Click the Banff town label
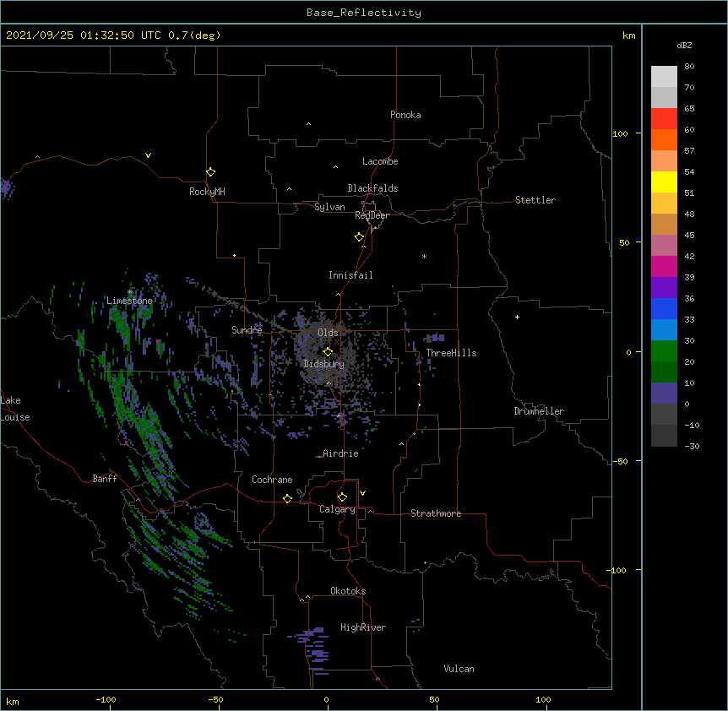 [105, 479]
